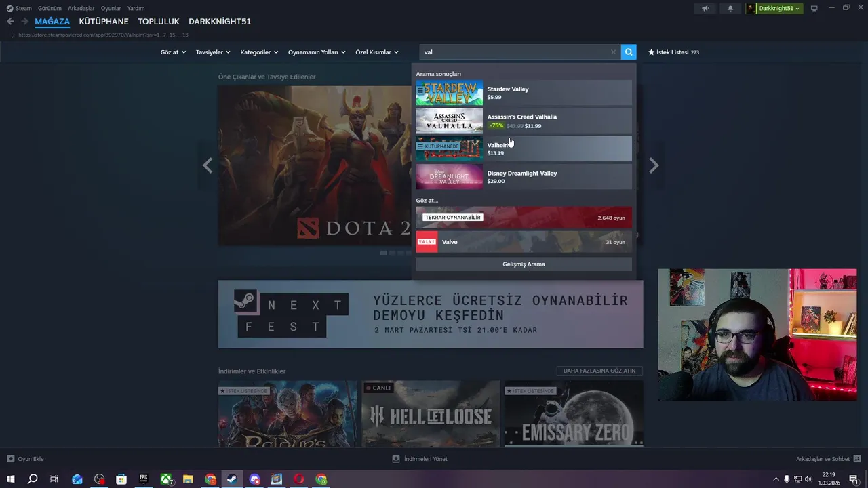Open Task View on the taskbar
Image resolution: width=868 pixels, height=488 pixels.
[54, 479]
